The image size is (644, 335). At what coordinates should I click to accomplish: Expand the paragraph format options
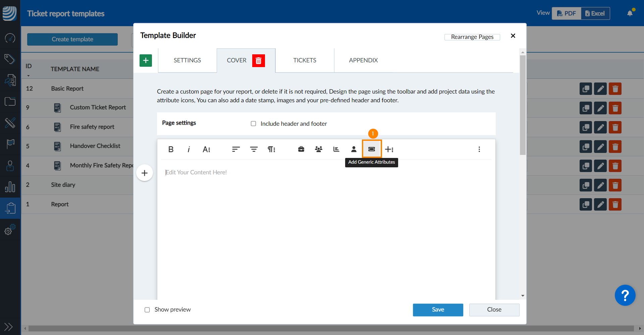(271, 149)
